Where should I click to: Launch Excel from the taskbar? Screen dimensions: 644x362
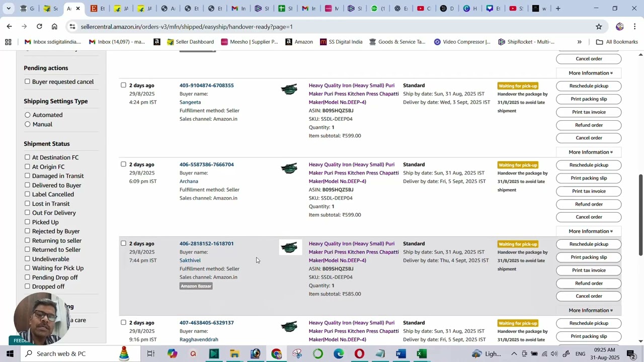pyautogui.click(x=422, y=353)
